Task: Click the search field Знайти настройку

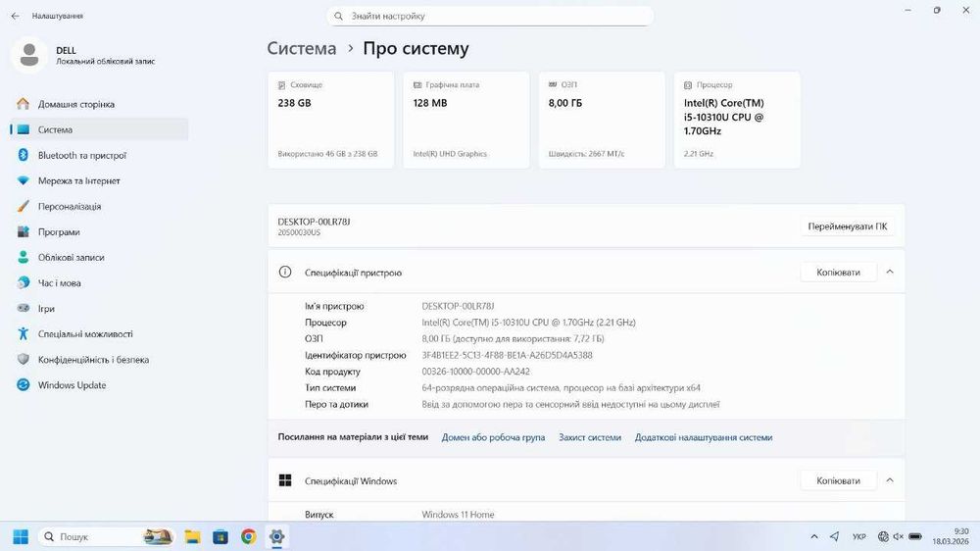Action: click(490, 17)
